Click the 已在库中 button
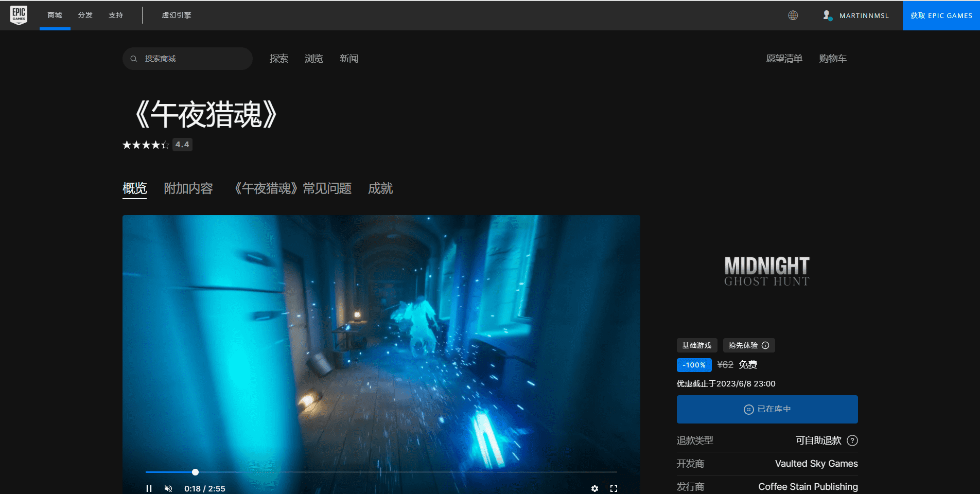 (767, 409)
